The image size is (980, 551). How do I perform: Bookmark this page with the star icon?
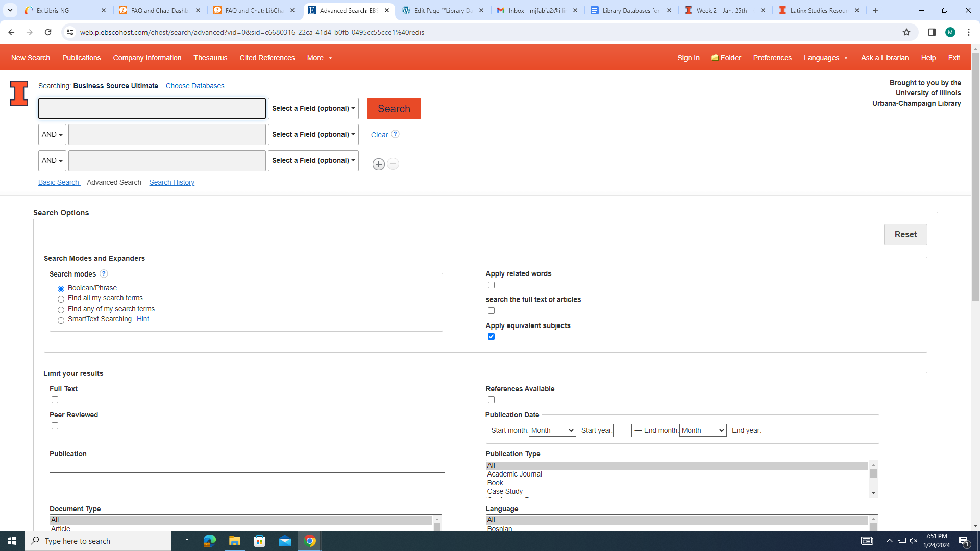906,32
